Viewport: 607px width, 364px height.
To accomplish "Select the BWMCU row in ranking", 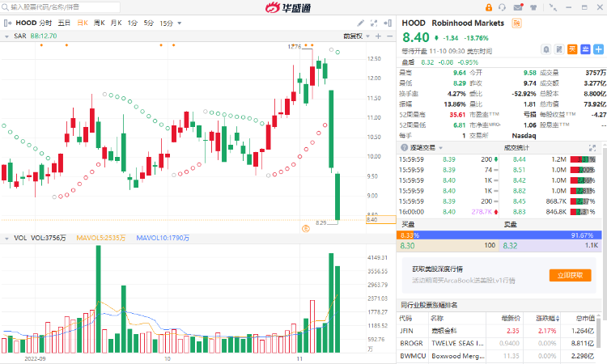I will coord(497,356).
